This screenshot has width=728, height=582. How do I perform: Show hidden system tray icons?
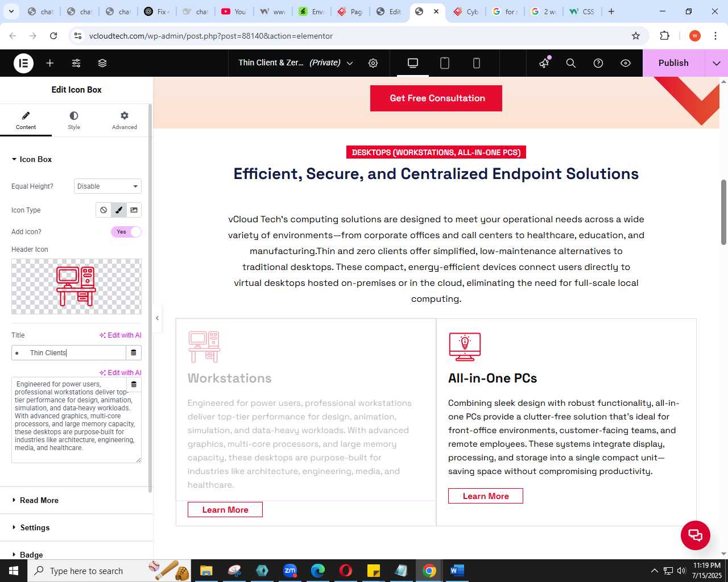(654, 571)
